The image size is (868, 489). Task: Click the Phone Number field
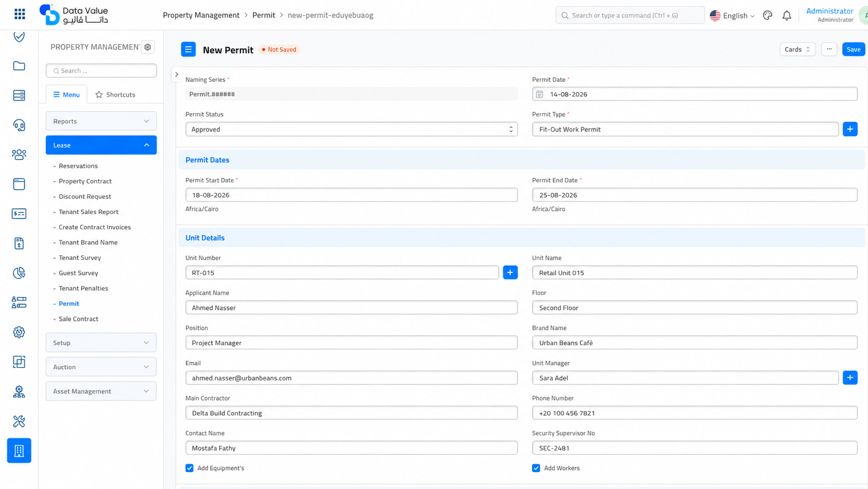[x=695, y=413]
